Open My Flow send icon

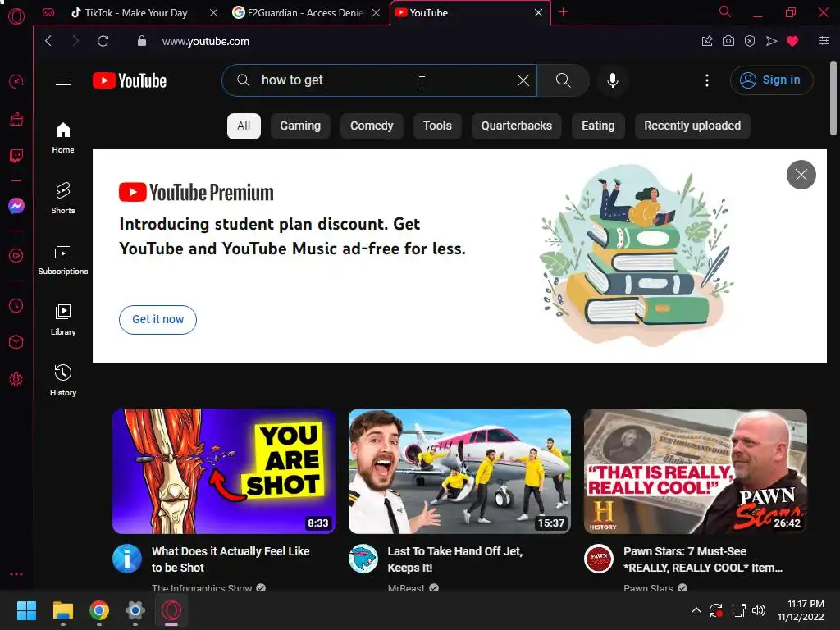[771, 41]
